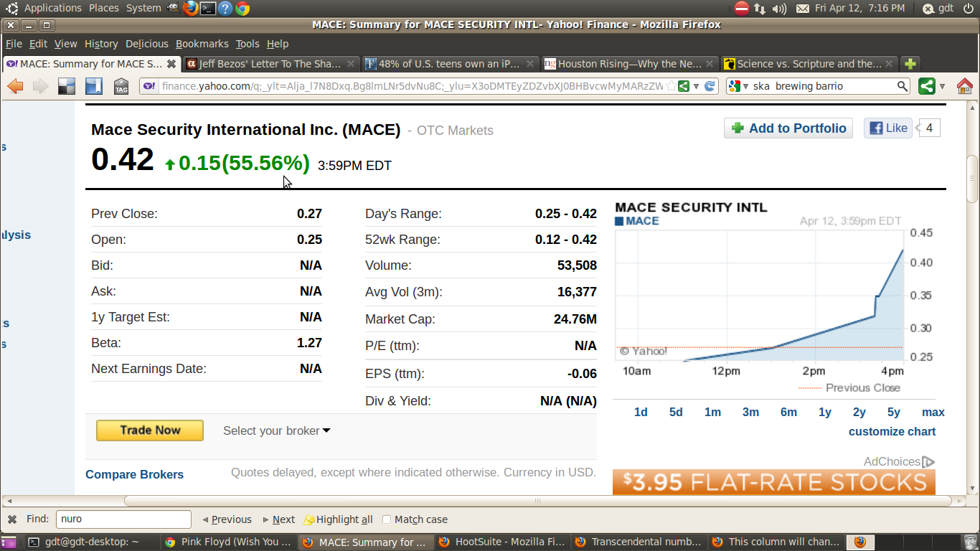The height and width of the screenshot is (551, 980).
Task: Open the sound volume indicator
Action: point(779,8)
